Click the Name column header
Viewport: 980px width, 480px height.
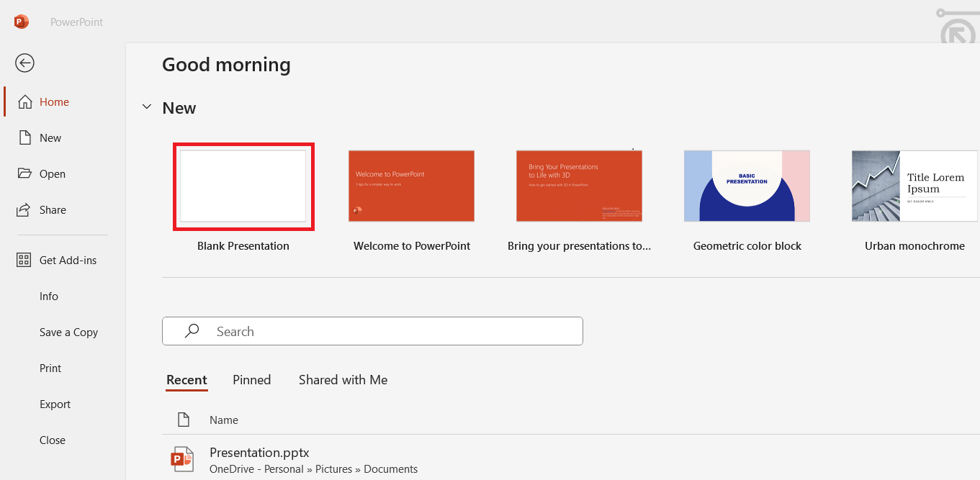click(x=224, y=420)
